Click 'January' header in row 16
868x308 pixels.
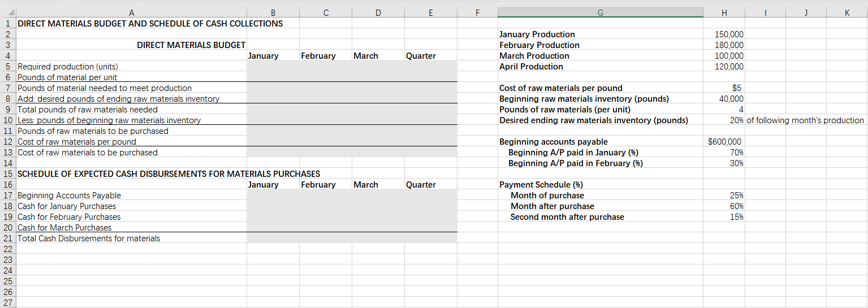point(263,185)
